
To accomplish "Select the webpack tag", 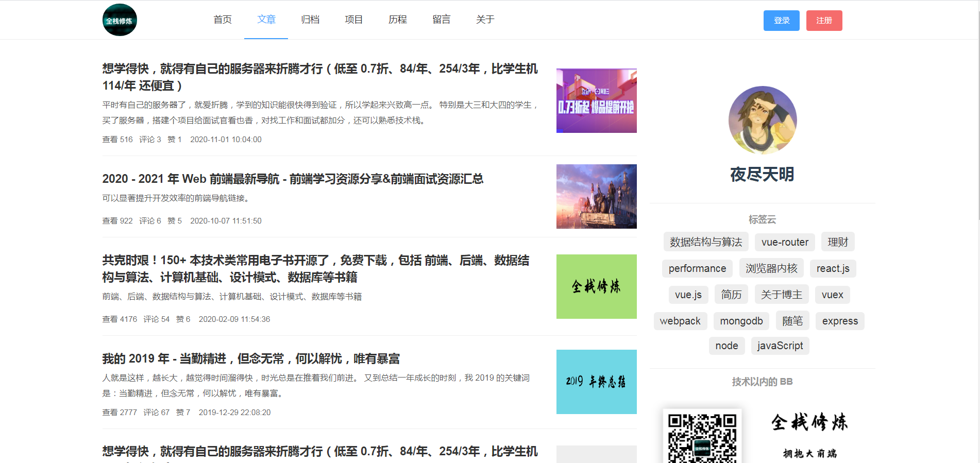I will [x=680, y=321].
